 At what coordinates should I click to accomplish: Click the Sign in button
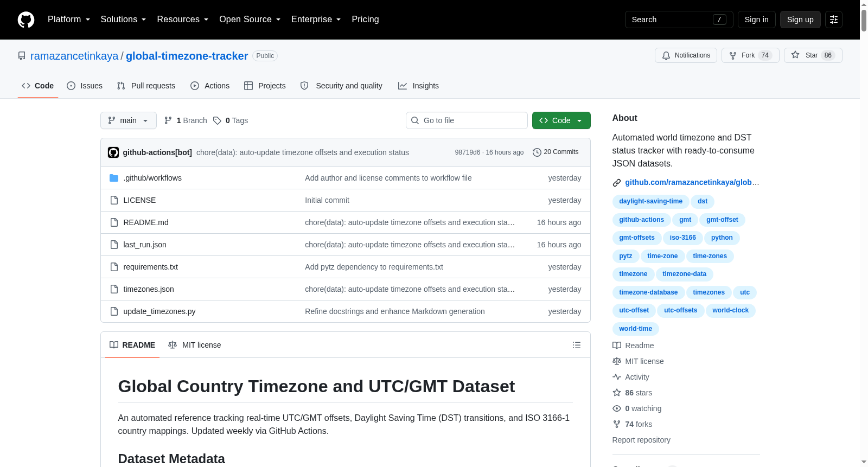(756, 20)
